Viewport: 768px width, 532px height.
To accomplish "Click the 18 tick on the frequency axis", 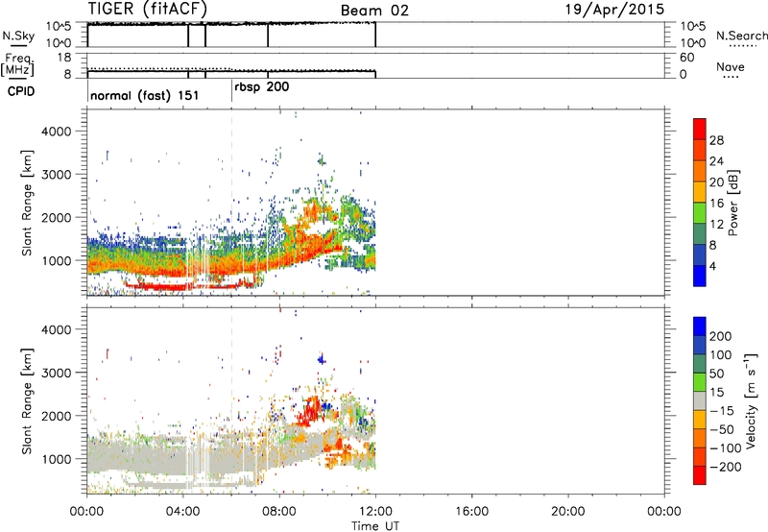I will (64, 58).
